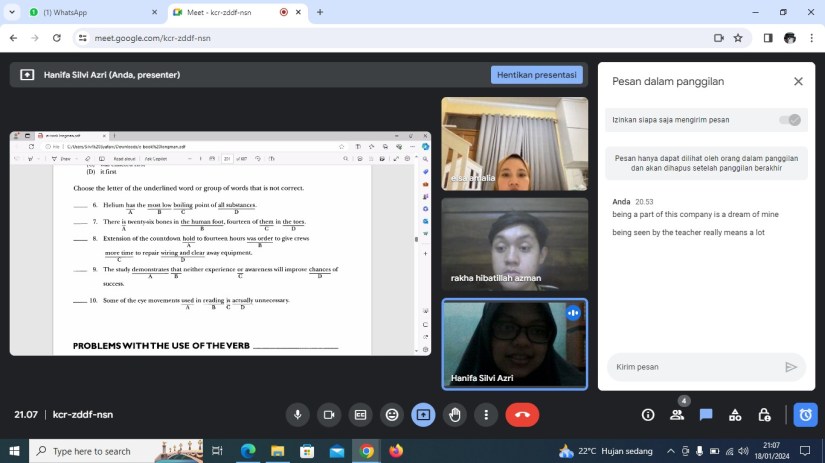Image resolution: width=825 pixels, height=463 pixels.
Task: Open more options three-dot menu in Meet
Action: click(486, 415)
